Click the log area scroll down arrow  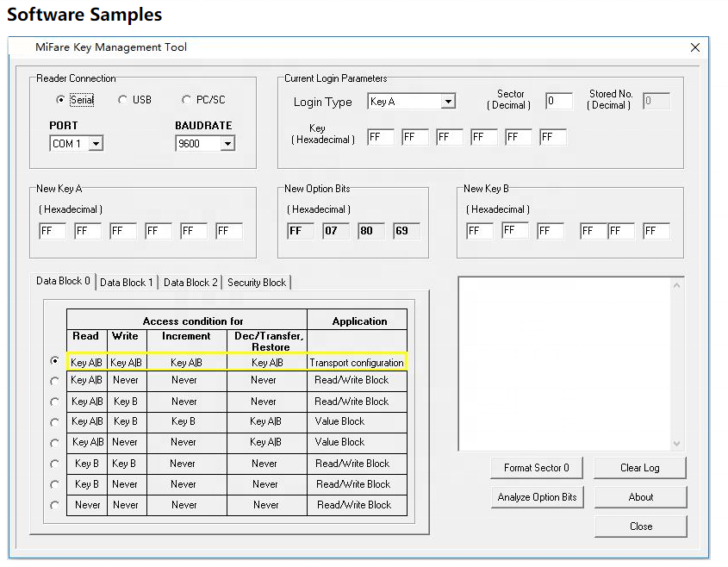point(677,444)
